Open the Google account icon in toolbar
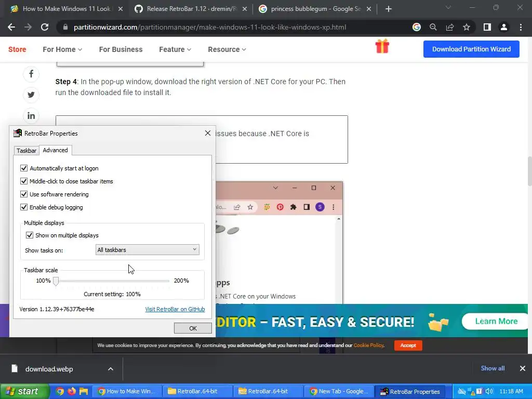The height and width of the screenshot is (399, 532). coord(416,27)
